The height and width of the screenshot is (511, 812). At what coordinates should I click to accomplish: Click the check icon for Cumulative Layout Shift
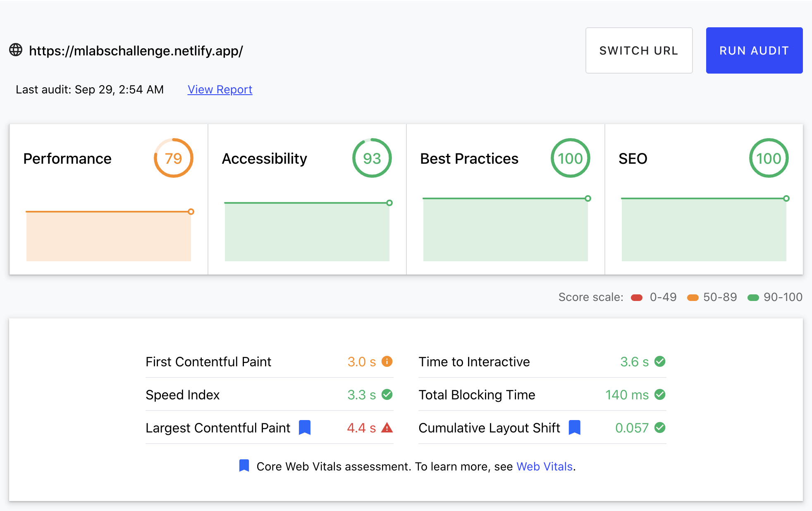(660, 427)
